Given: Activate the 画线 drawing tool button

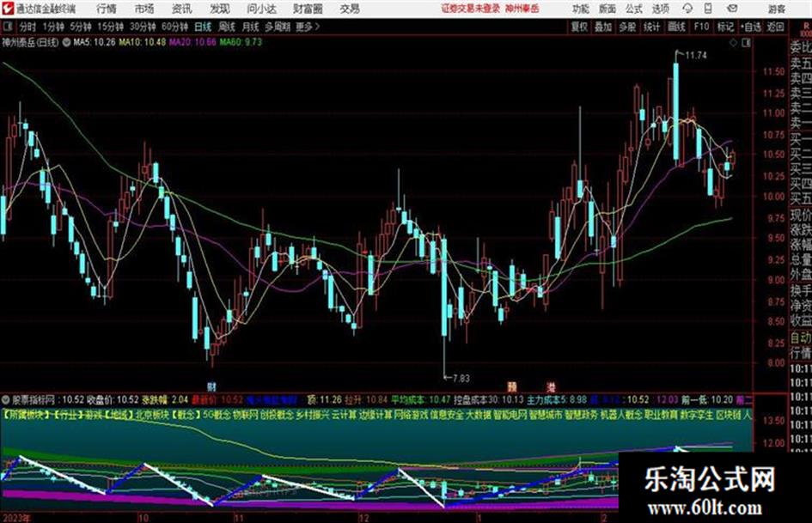Looking at the screenshot, I should pyautogui.click(x=677, y=27).
